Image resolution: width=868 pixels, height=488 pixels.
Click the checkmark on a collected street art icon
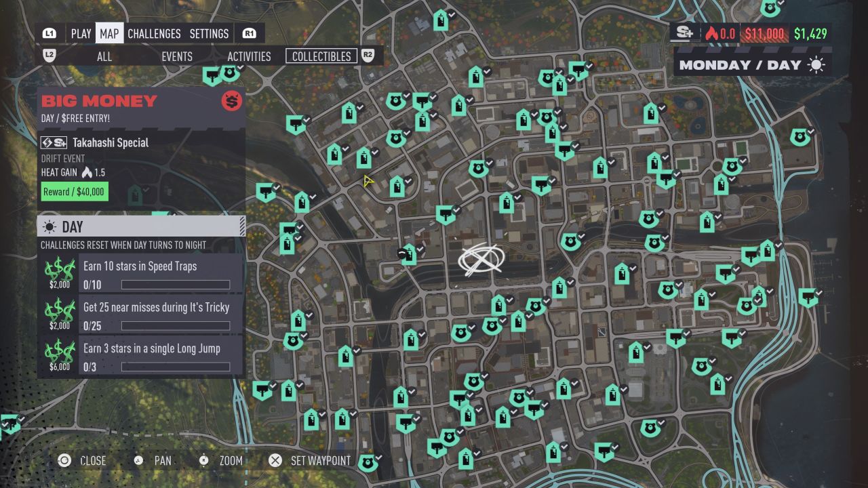pos(511,300)
